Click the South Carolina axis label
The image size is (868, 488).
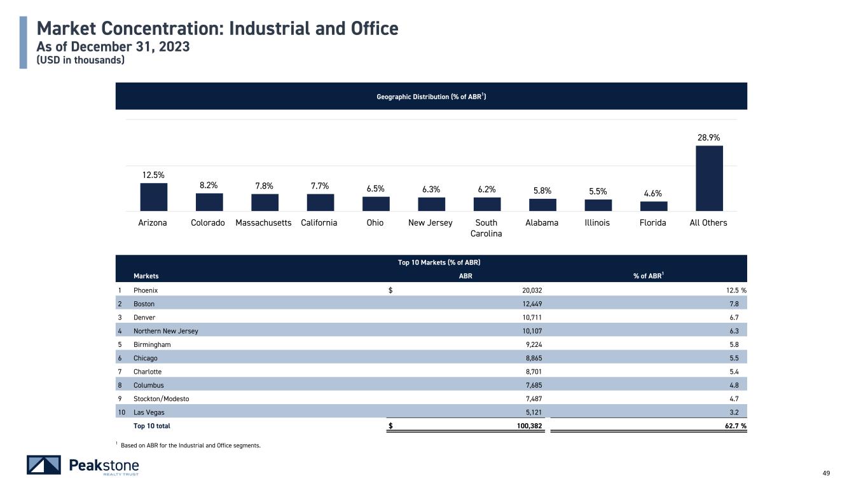click(486, 228)
